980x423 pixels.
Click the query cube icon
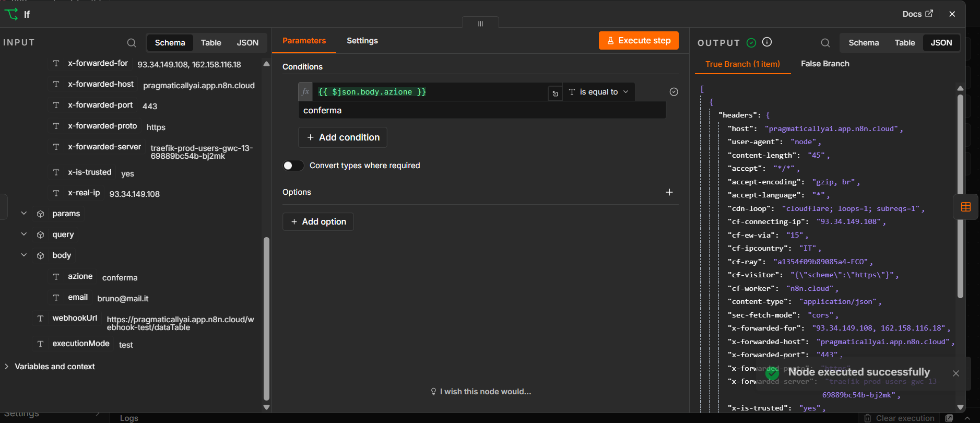pos(40,235)
